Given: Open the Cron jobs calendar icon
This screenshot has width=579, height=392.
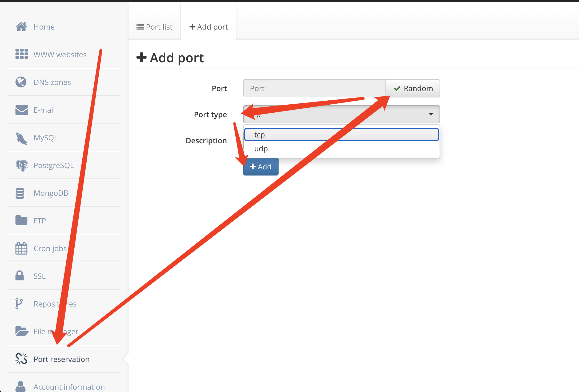Looking at the screenshot, I should pos(21,248).
